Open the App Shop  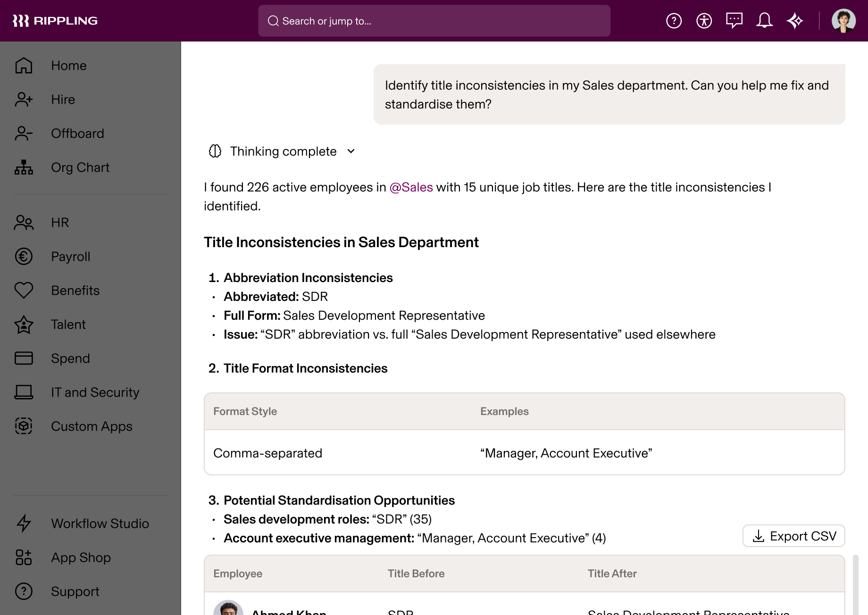80,557
